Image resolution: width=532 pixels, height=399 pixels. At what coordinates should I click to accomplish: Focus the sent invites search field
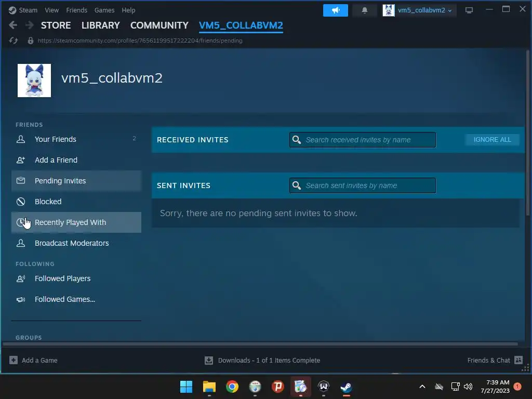[x=362, y=185]
